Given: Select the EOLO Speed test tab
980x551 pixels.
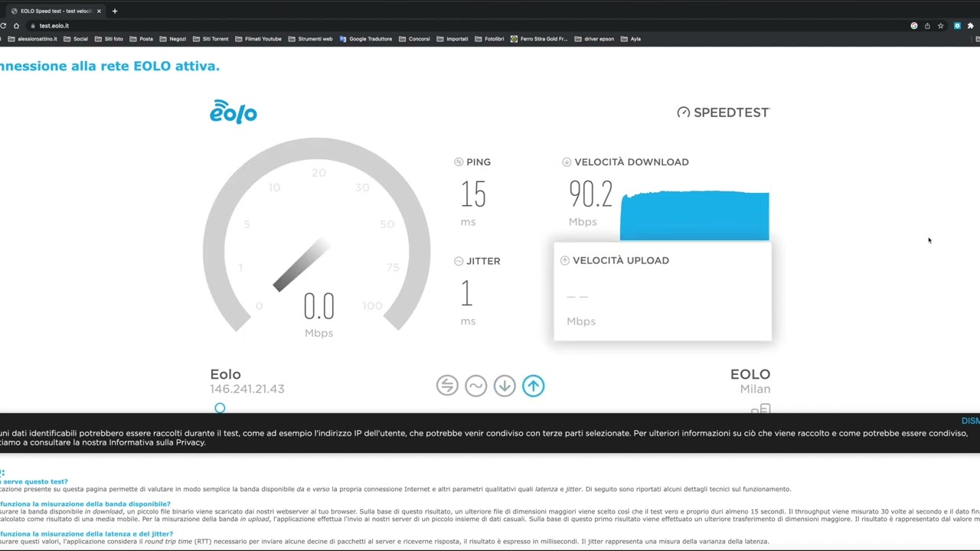Looking at the screenshot, I should [x=56, y=11].
